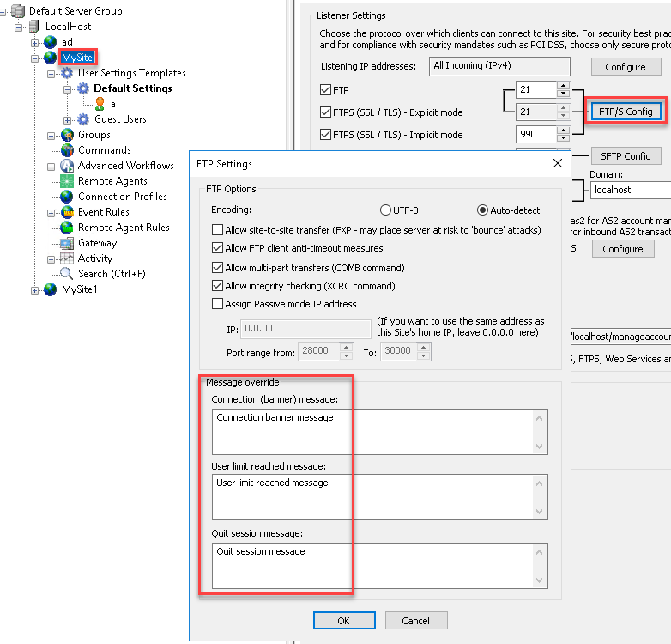Viewport: 671px width, 644px height.
Task: Click the Remote Agents icon
Action: 67,181
